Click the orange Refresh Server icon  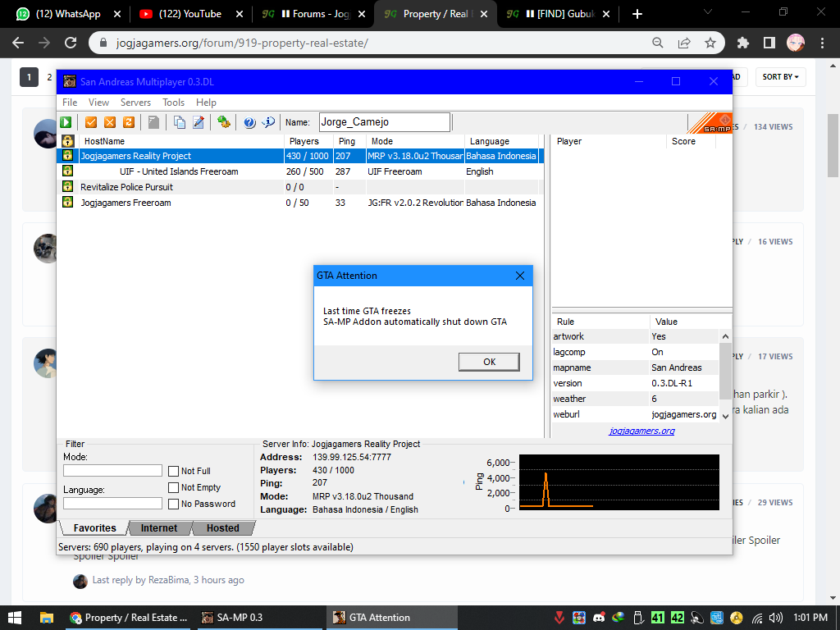click(x=129, y=122)
